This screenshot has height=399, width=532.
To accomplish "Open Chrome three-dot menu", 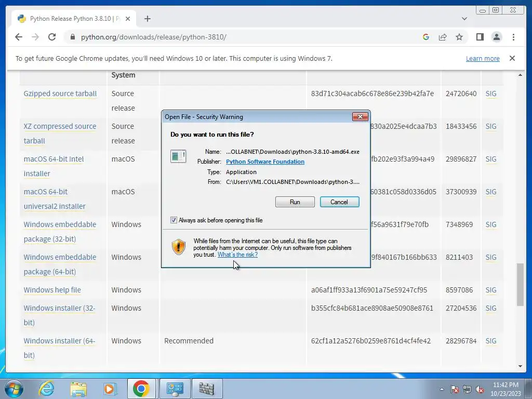I will pos(513,37).
